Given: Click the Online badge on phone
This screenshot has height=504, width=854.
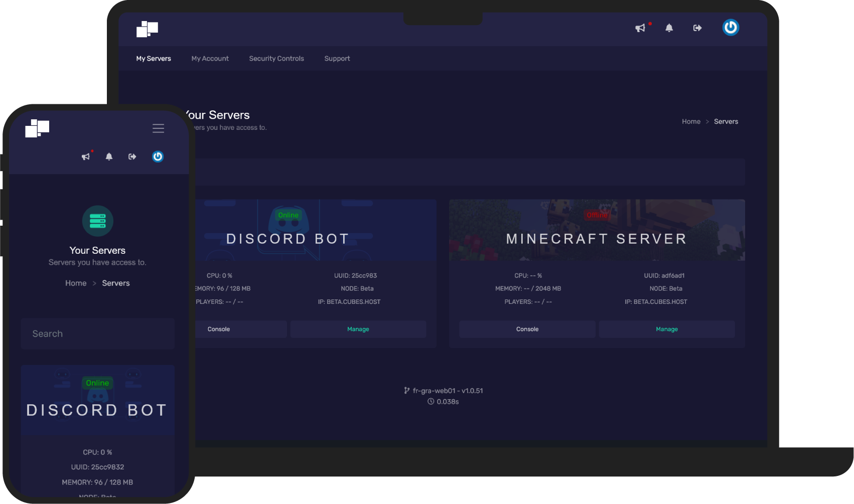Looking at the screenshot, I should 97,383.
